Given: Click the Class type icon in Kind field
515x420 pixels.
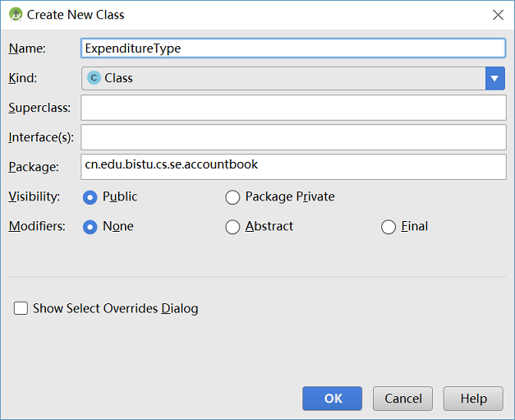Looking at the screenshot, I should click(94, 78).
